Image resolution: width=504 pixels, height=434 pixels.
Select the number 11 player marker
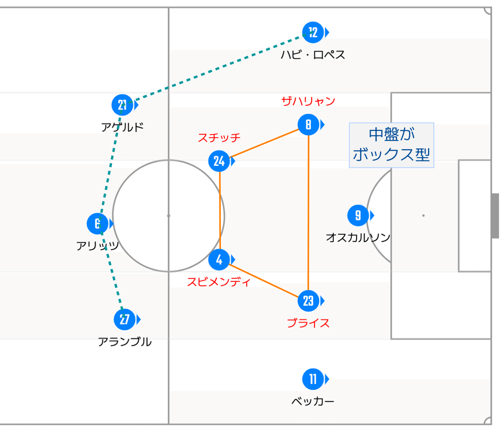(313, 379)
